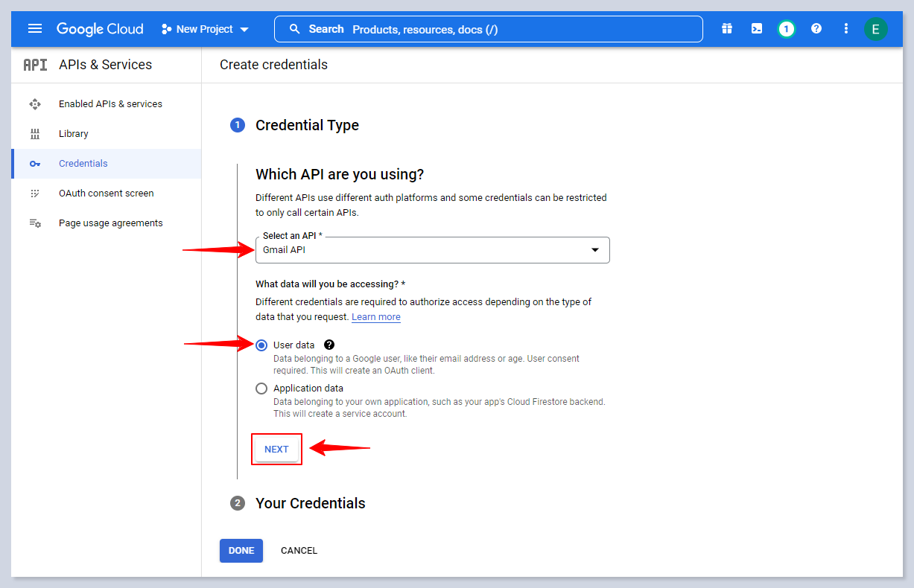Screen dimensions: 914x588
Task: Click the NEXT button
Action: click(276, 450)
